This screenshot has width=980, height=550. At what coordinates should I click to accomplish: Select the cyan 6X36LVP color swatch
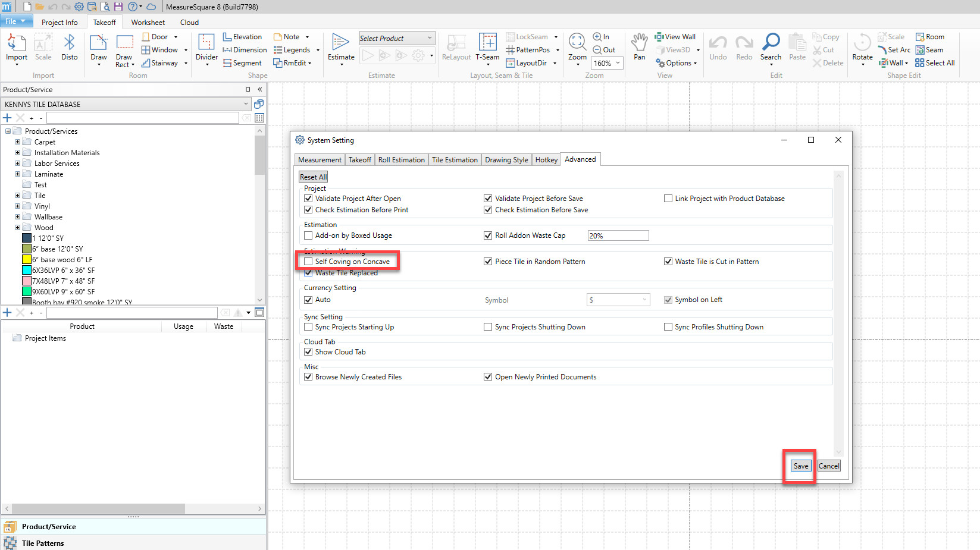pyautogui.click(x=27, y=271)
